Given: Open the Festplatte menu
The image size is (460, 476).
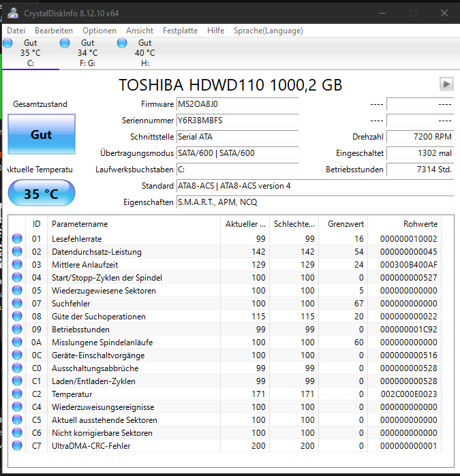Looking at the screenshot, I should [x=180, y=31].
